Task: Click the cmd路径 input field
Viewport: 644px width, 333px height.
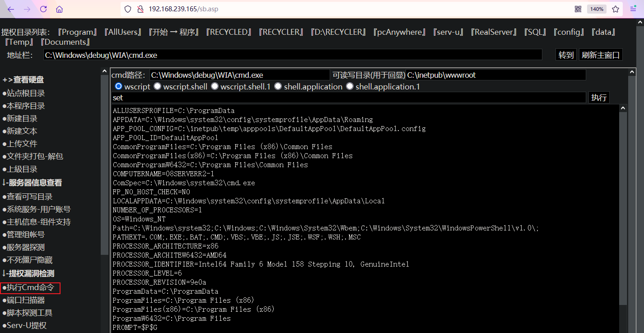Action: pos(240,75)
